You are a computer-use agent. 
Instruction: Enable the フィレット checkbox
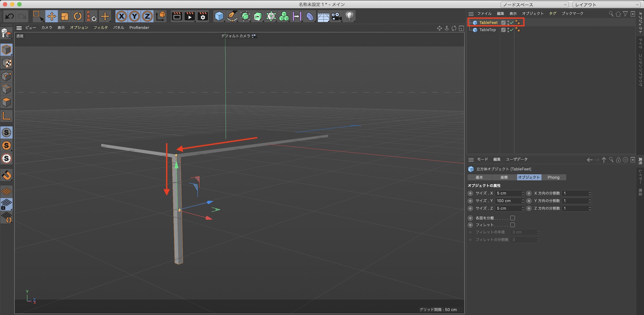[513, 225]
